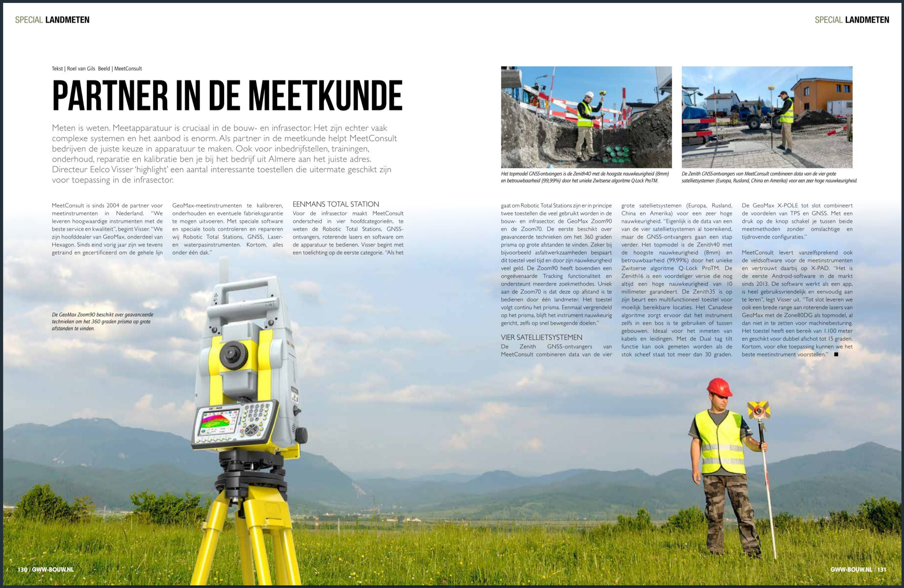Viewport: 904px width, 588px height.
Task: Click the black end-of-article square mark
Action: point(836,354)
